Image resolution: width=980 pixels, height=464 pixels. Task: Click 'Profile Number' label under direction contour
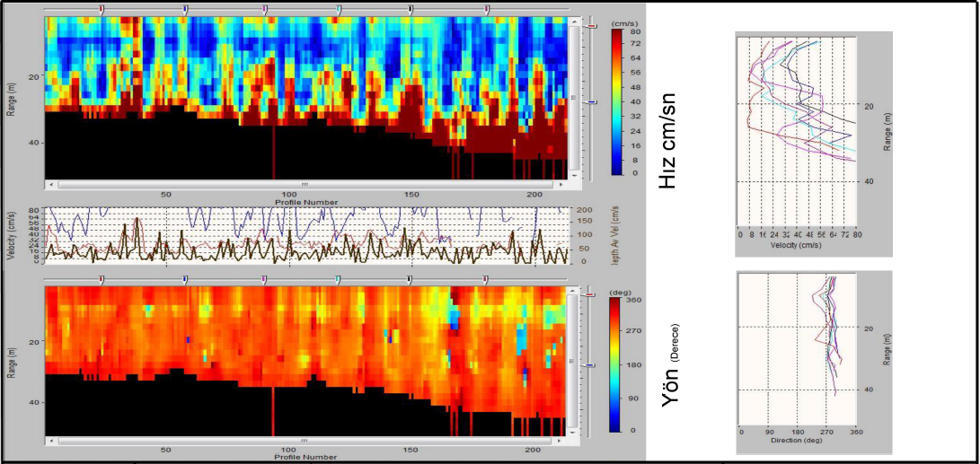[x=306, y=457]
